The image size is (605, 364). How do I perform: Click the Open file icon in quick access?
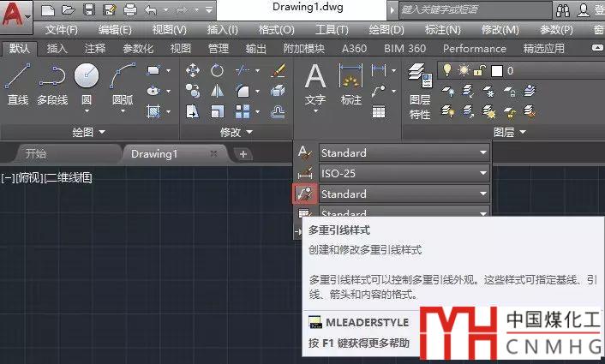coord(69,9)
